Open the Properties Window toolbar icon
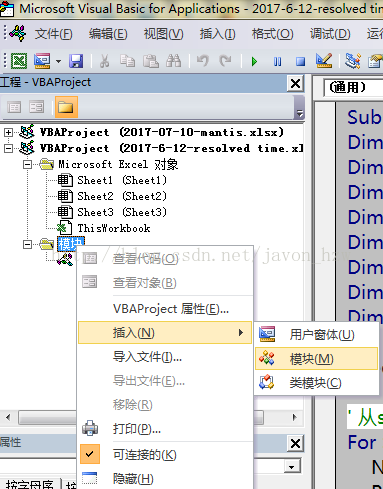The height and width of the screenshot is (489, 383). pos(375,61)
